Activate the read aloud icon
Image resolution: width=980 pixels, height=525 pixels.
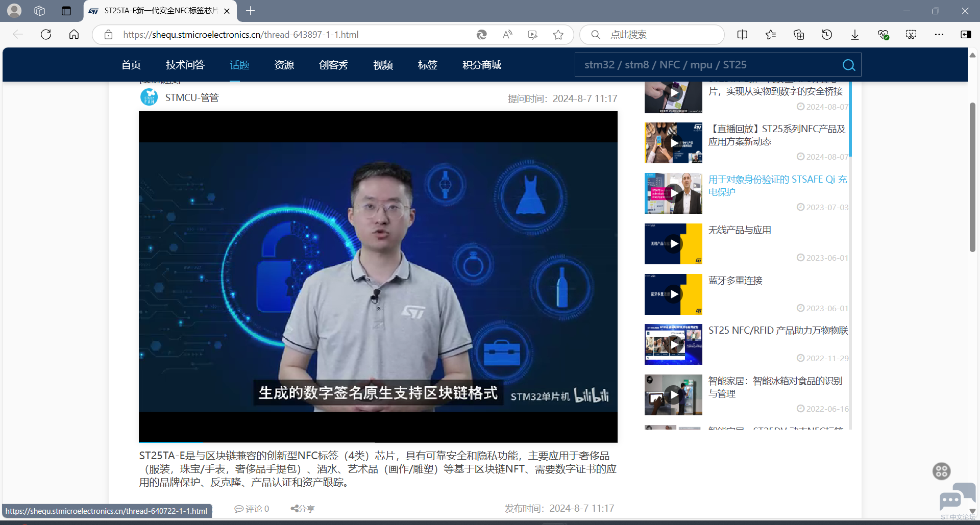tap(507, 34)
